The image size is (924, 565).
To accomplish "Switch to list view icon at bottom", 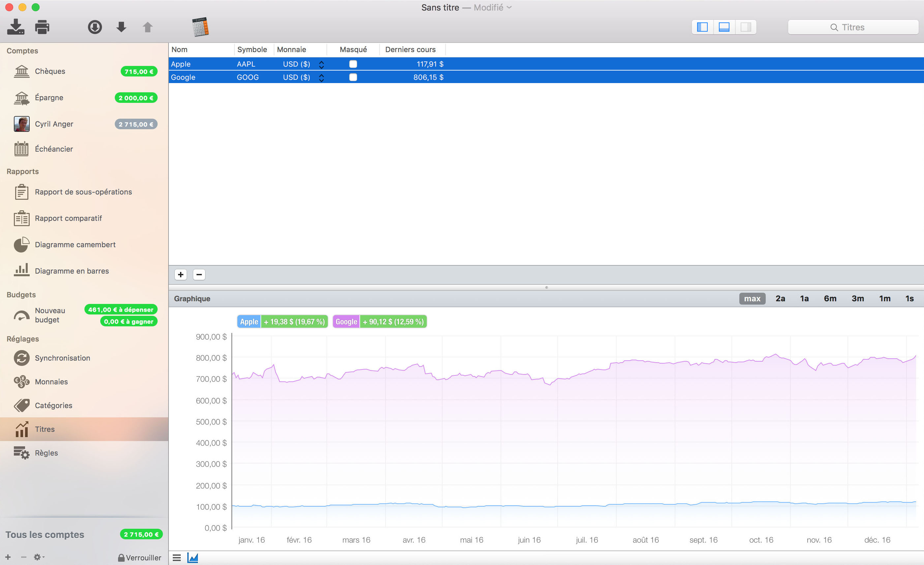I will point(177,558).
